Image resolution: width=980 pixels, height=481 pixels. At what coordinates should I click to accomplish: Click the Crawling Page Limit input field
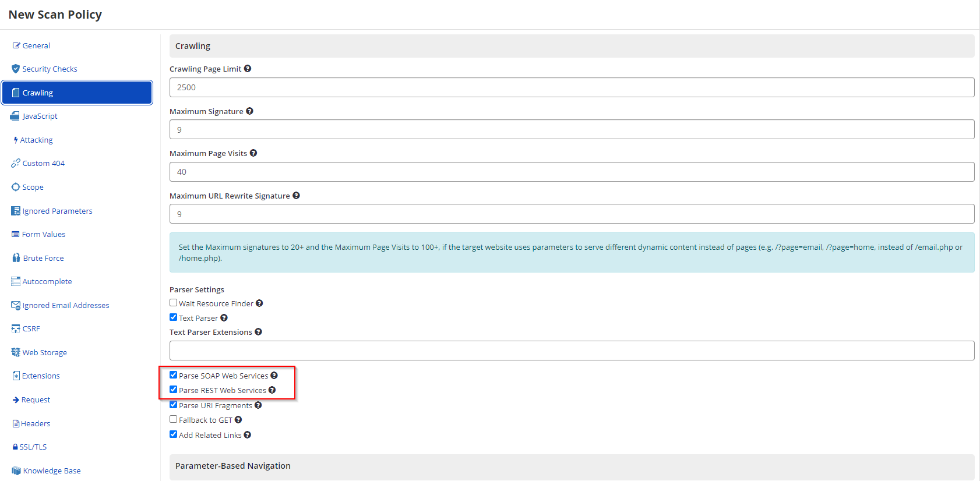(572, 87)
